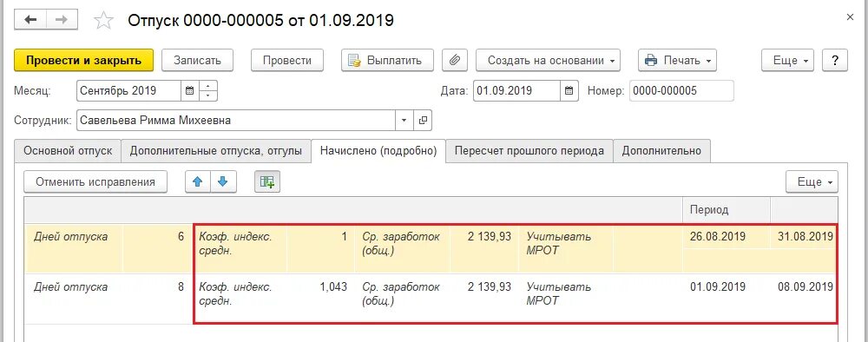Switch to the Основной отпуск tab

[68, 150]
